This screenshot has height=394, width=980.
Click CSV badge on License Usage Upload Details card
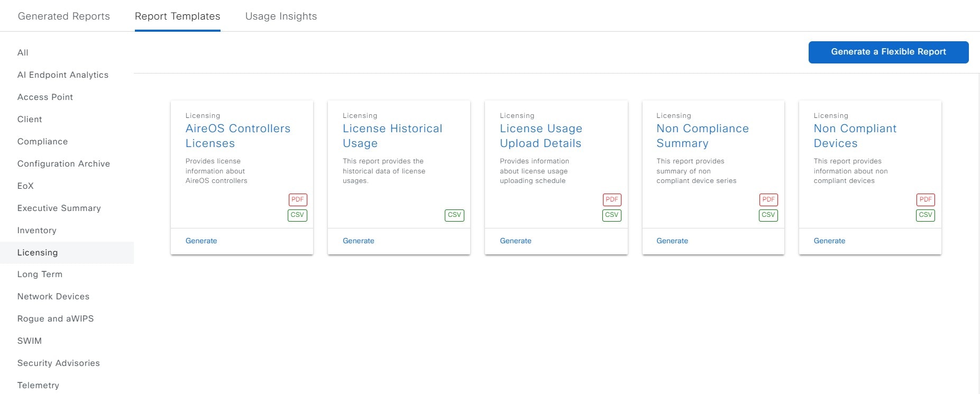[612, 215]
